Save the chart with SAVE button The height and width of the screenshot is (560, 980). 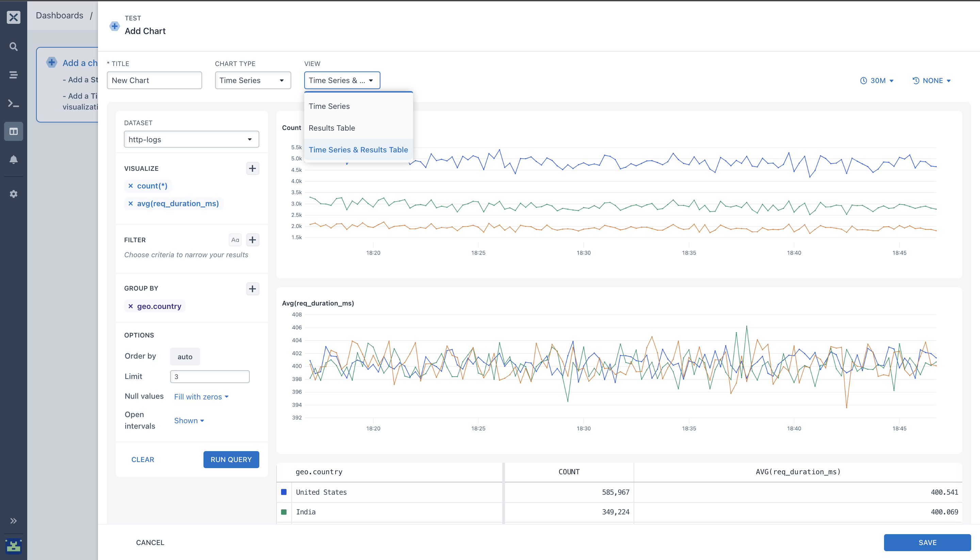pos(927,542)
